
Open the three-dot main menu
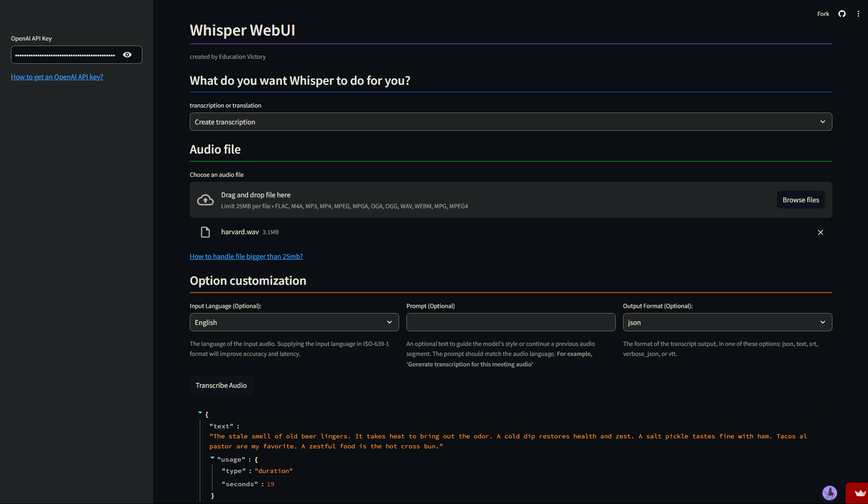tap(858, 14)
